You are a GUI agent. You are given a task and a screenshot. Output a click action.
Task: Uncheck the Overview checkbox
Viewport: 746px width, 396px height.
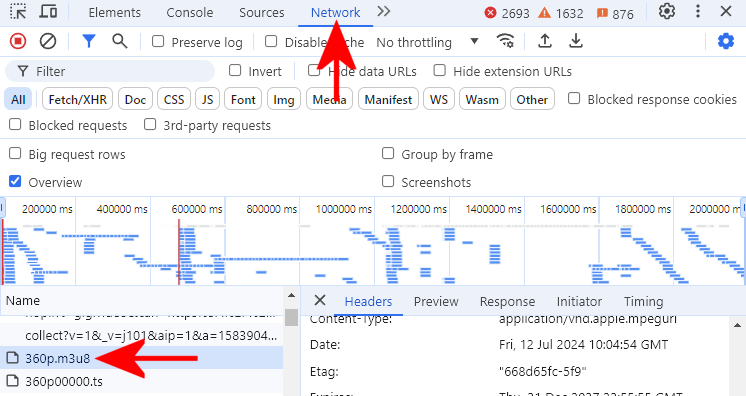[x=15, y=181]
